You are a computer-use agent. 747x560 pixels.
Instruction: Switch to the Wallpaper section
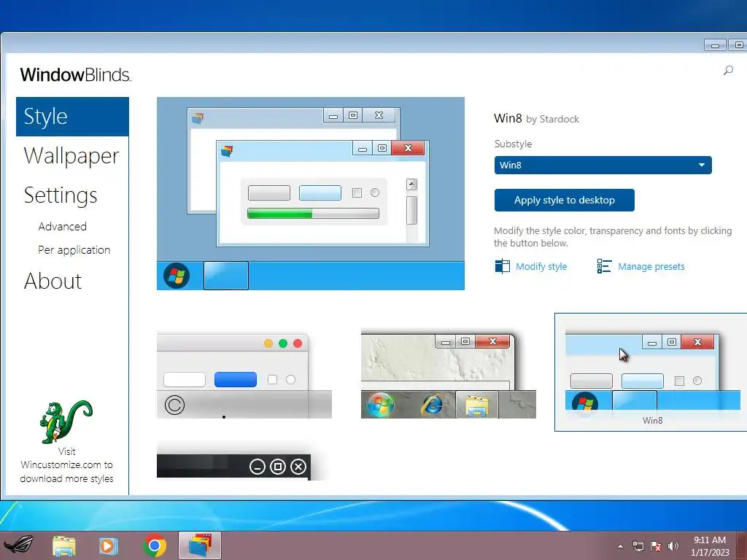(71, 156)
